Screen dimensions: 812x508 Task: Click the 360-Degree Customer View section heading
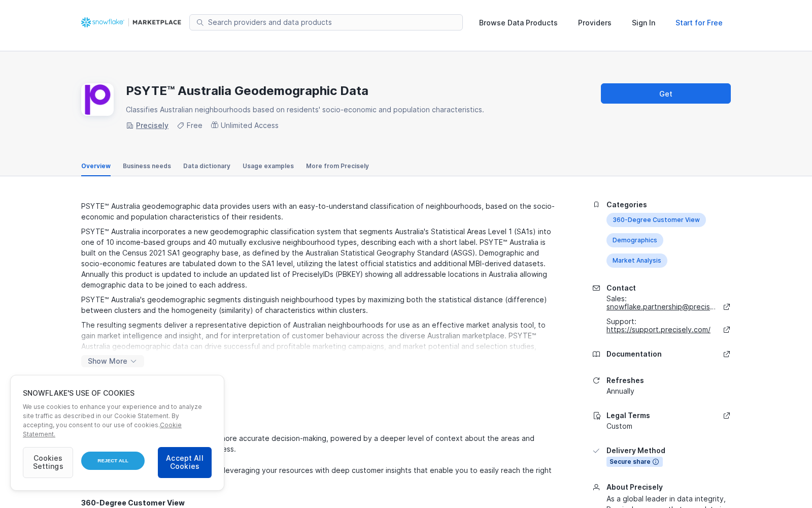click(133, 503)
